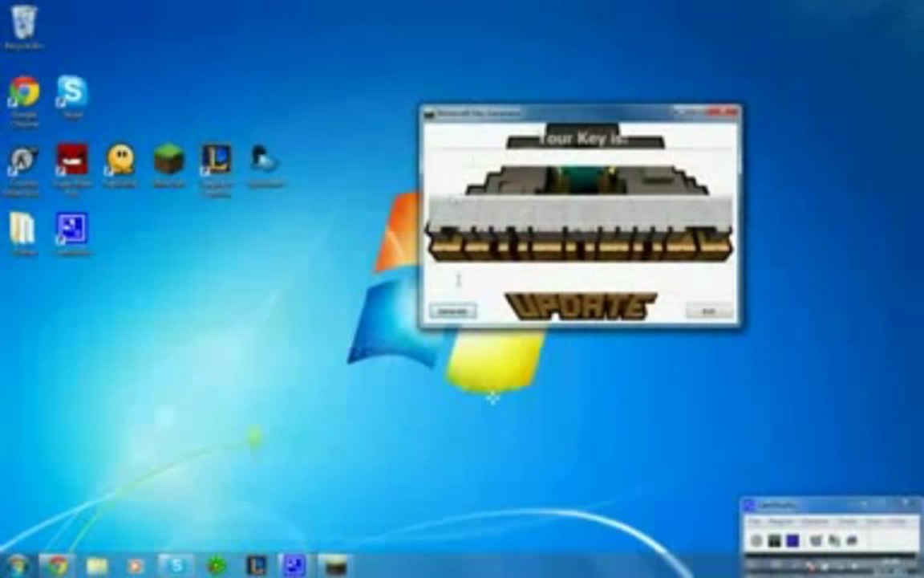924x578 pixels.
Task: Click the Generate button in the key generator
Action: (x=452, y=311)
